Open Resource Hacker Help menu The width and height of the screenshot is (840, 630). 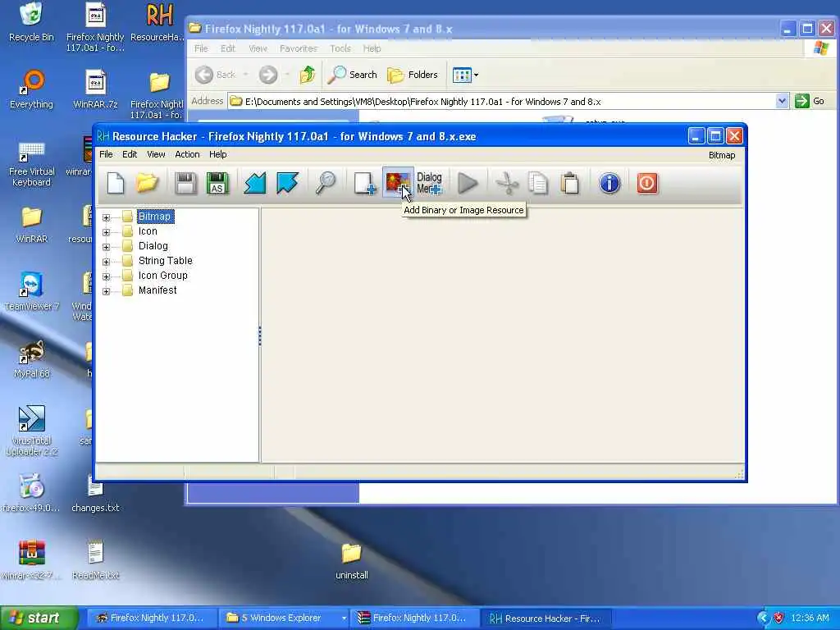click(217, 154)
